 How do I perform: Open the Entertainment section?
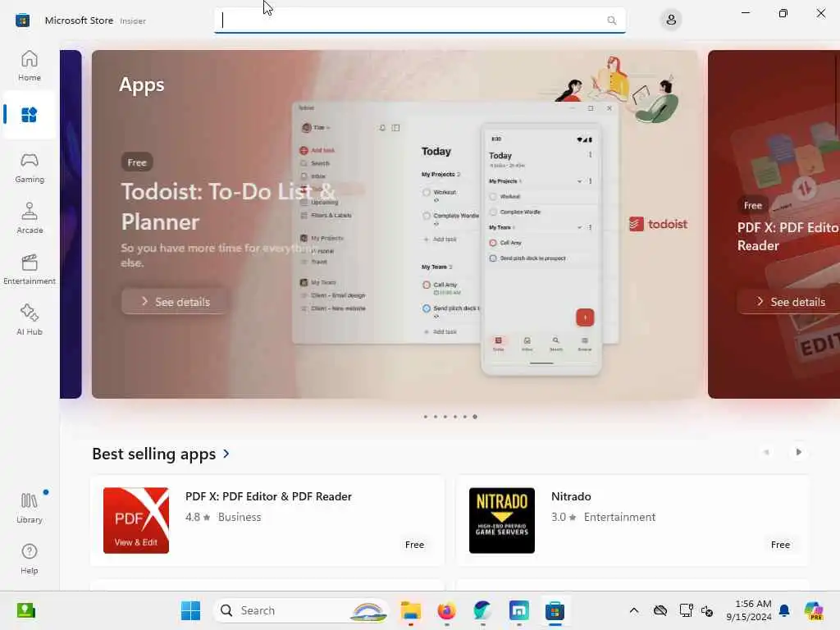[29, 269]
